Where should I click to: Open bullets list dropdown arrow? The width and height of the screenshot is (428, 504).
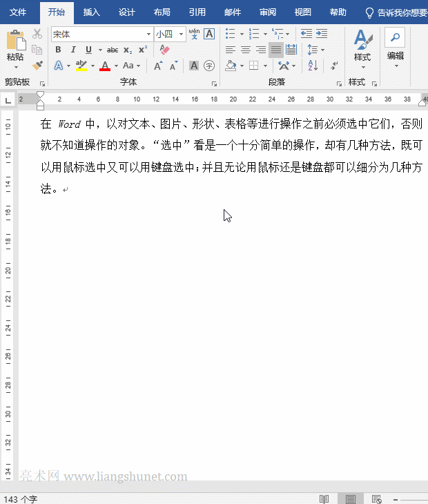242,34
